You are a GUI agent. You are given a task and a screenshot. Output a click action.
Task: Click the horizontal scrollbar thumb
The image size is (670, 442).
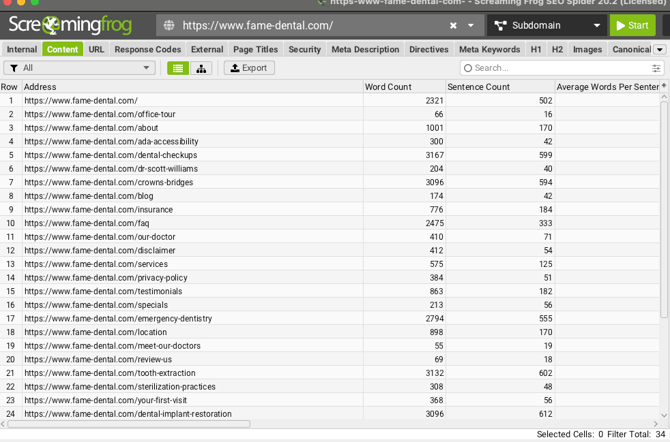pyautogui.click(x=129, y=424)
